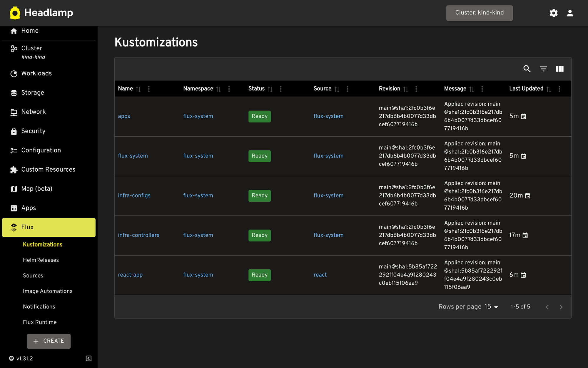
Task: Go to Home in sidebar
Action: [49, 31]
